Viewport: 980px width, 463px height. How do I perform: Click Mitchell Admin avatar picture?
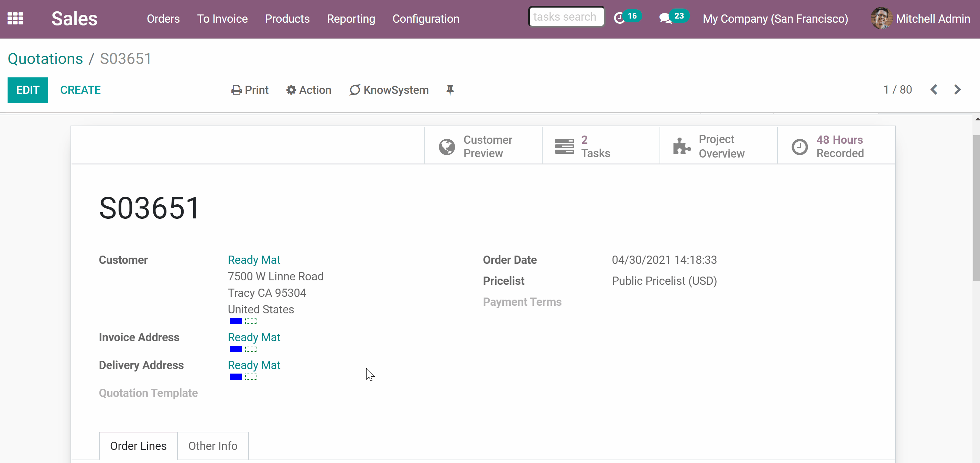point(881,18)
